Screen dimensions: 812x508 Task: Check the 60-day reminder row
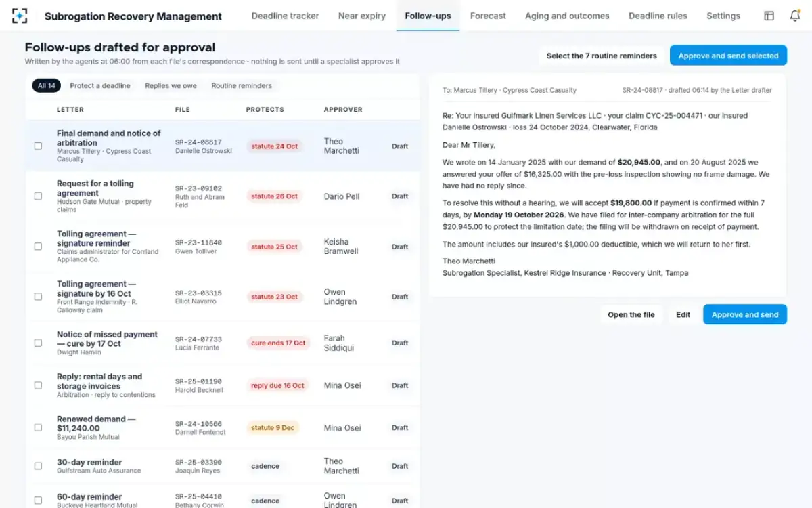tap(38, 501)
